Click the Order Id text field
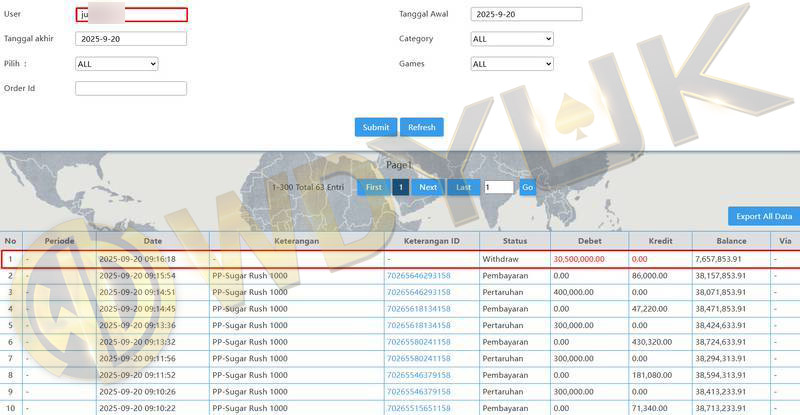Viewport: 800px width, 415px height. 131,88
